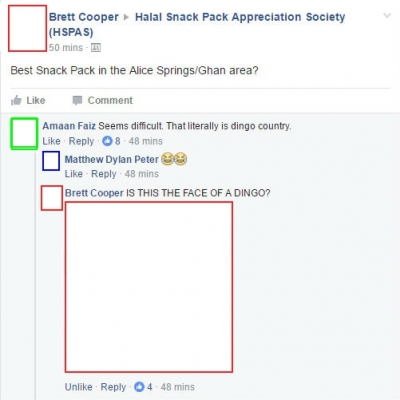
Task: Open the post options chevron dropdown
Action: (387, 16)
